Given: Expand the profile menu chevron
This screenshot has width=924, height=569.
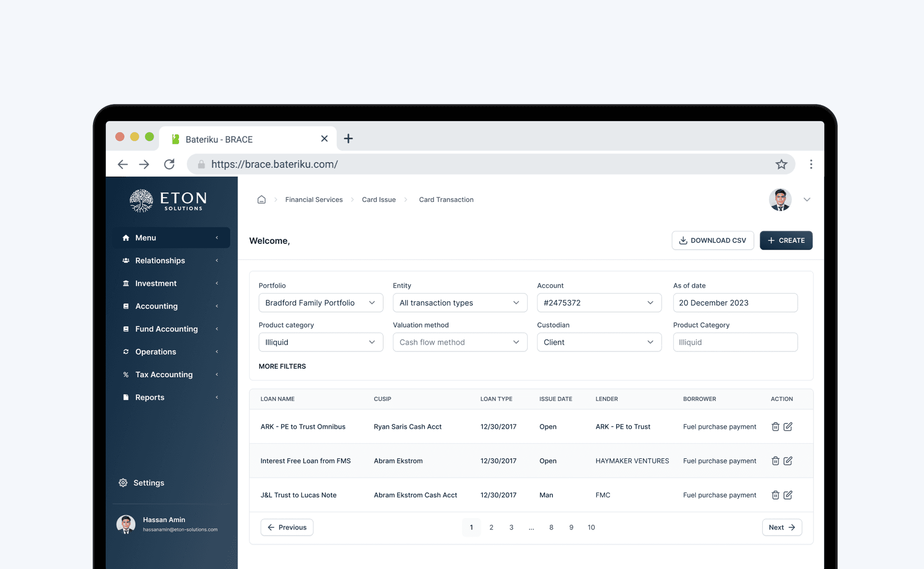Looking at the screenshot, I should (x=807, y=199).
